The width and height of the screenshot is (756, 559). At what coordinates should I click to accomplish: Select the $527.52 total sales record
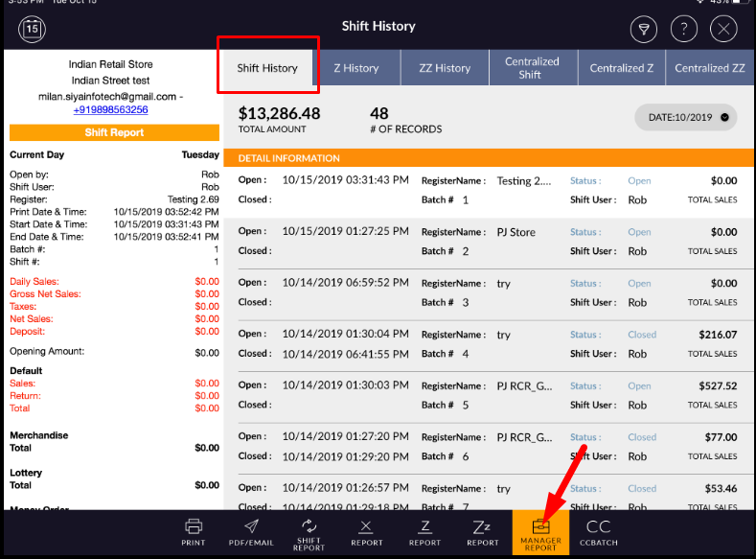tap(489, 395)
